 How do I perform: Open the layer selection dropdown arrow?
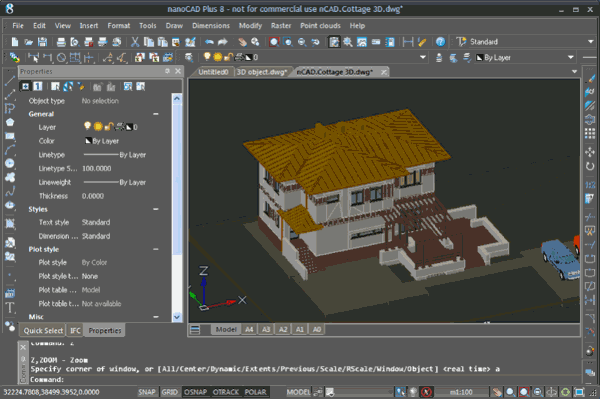pos(422,57)
